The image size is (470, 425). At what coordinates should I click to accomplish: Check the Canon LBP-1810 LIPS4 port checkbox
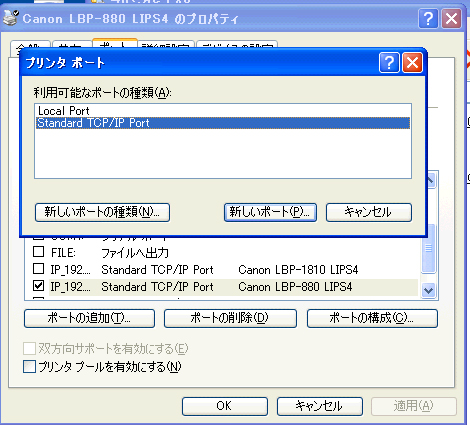point(39,268)
